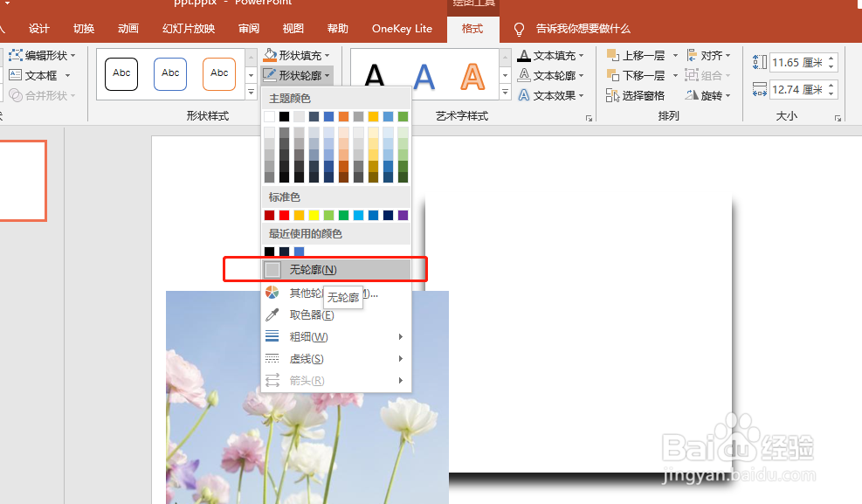Viewport: 862px width, 504px height.
Task: Click the shape height icon
Action: [x=760, y=62]
